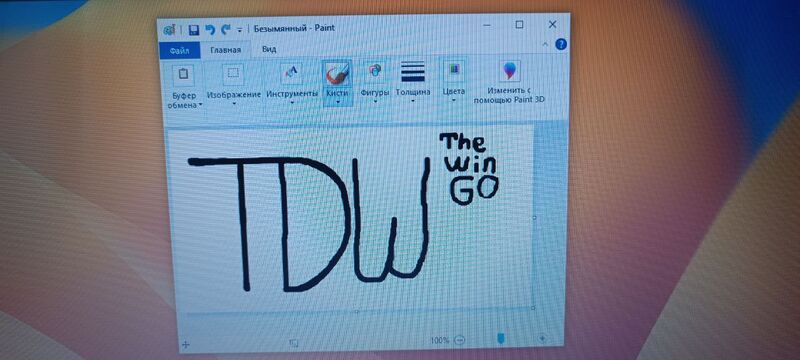Viewport: 800px width, 360px height.
Task: Switch to the Вид tab
Action: (269, 49)
